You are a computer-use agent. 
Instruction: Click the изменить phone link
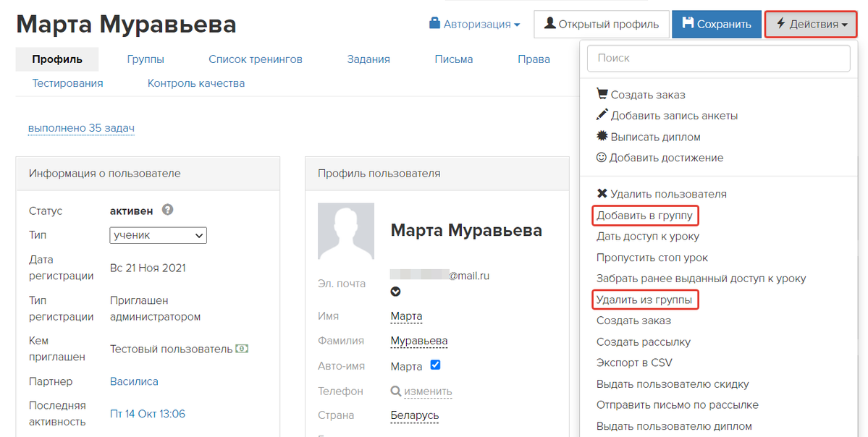(428, 391)
